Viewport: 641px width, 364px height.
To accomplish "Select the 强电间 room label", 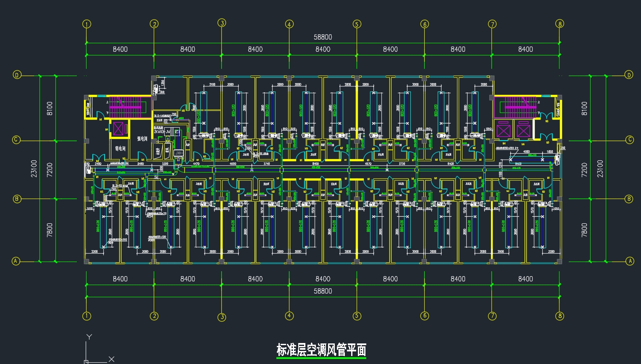I will pyautogui.click(x=142, y=138).
